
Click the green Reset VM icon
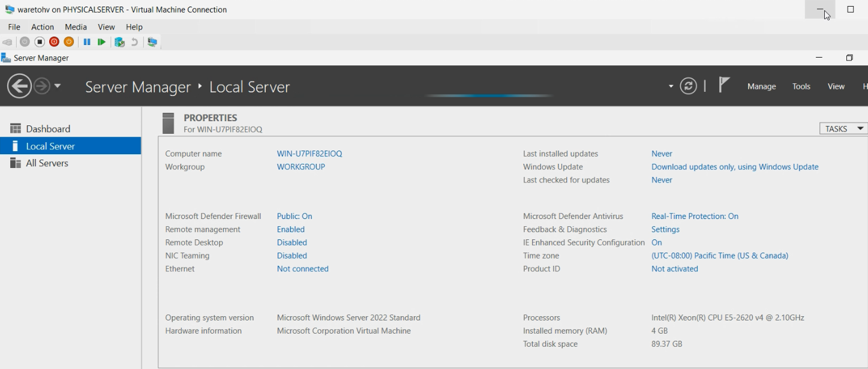(x=102, y=42)
